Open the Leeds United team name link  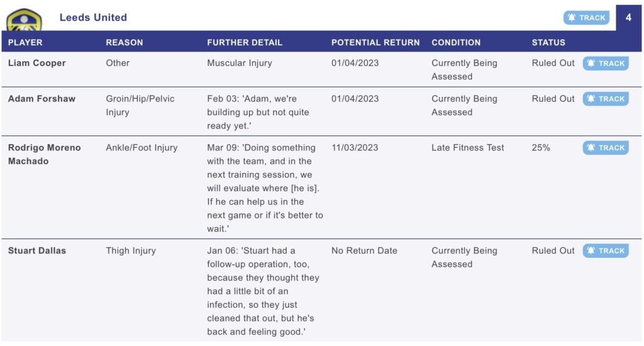(93, 17)
